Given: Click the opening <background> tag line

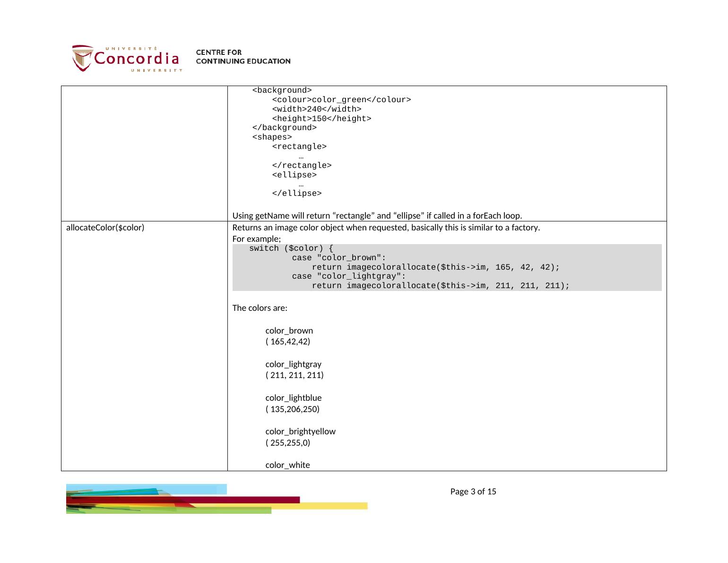Looking at the screenshot, I should [282, 90].
